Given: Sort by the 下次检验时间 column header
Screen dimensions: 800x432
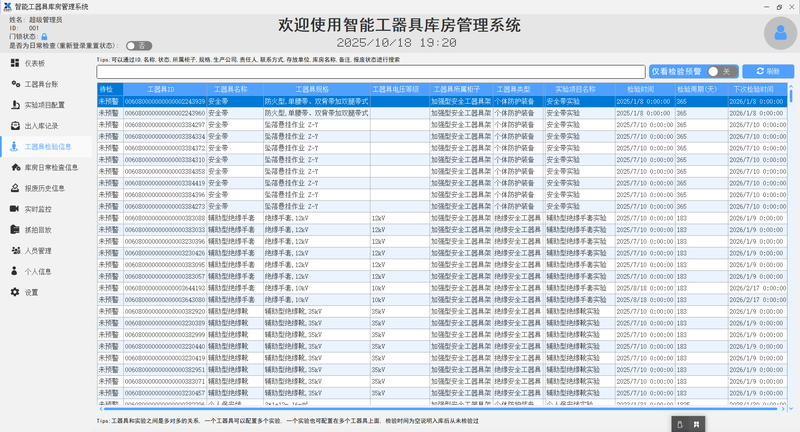Looking at the screenshot, I should click(x=758, y=89).
